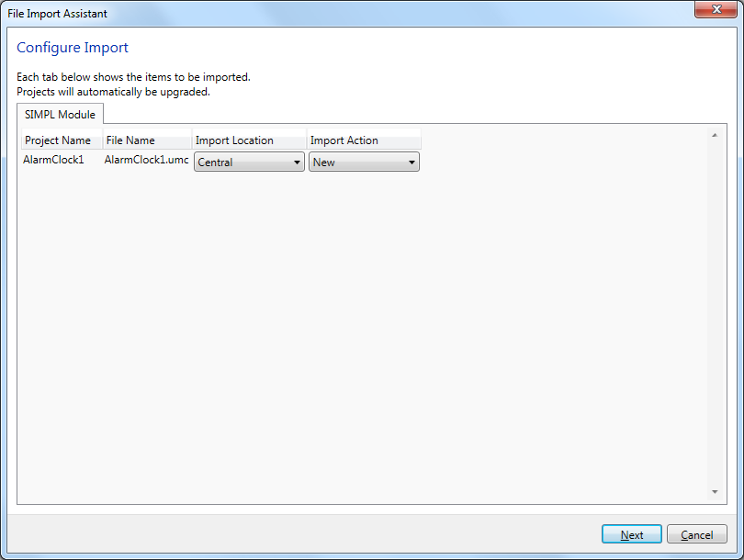Click the Cancel button
744x560 pixels.
point(696,534)
